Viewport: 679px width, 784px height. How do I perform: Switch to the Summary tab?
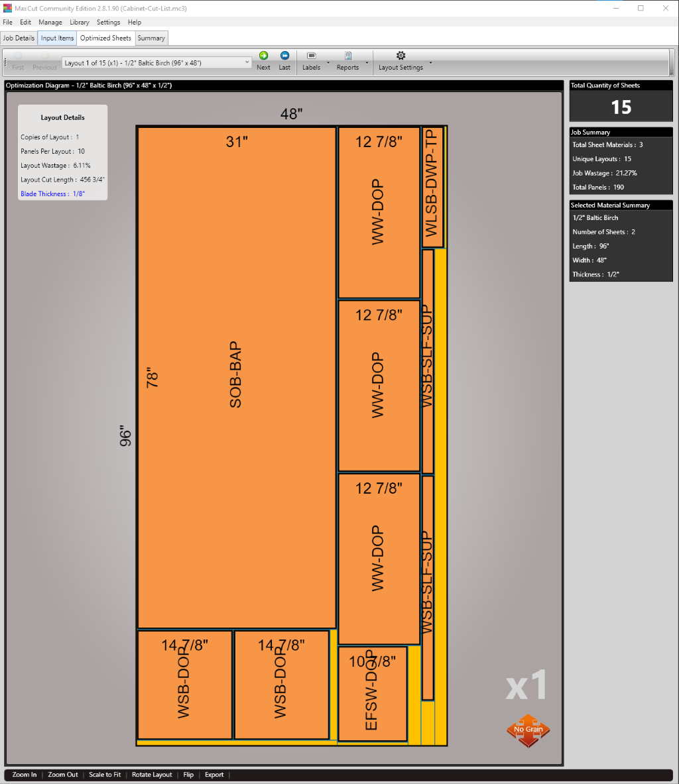[x=151, y=38]
